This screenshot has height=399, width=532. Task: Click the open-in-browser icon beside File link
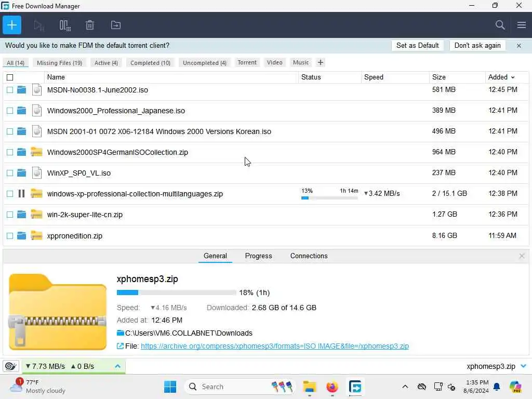pos(120,346)
